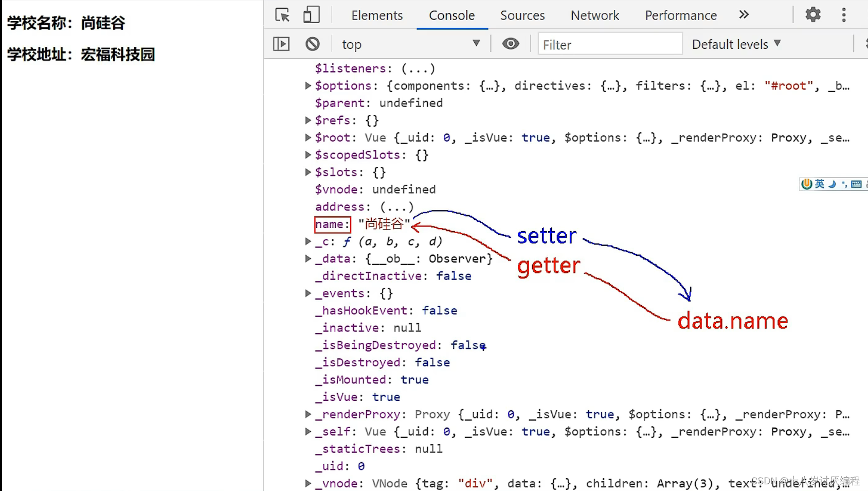Switch to the Sources tab
This screenshot has width=868, height=491.
[x=522, y=15]
